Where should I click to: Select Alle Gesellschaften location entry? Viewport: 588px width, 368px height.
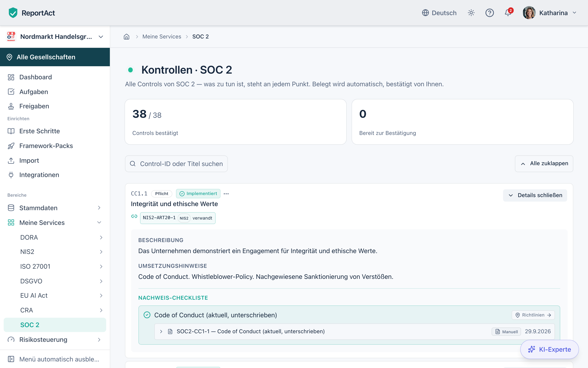(55, 57)
